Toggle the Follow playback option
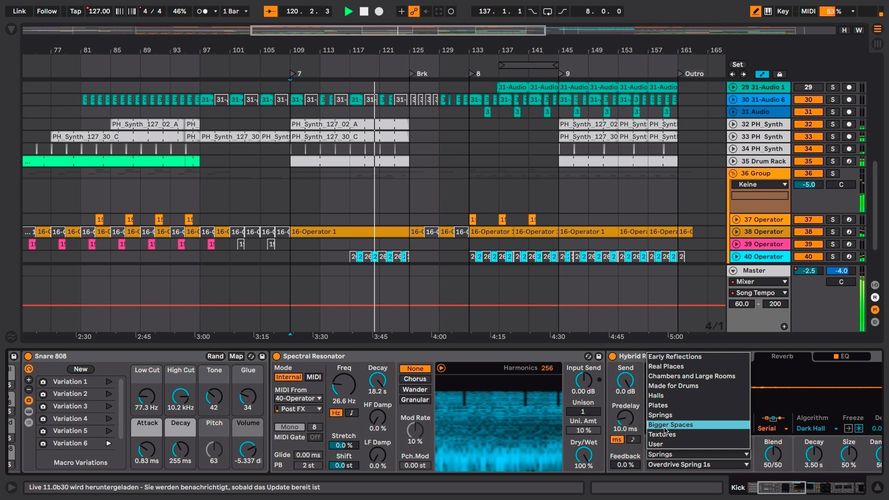 click(x=46, y=11)
